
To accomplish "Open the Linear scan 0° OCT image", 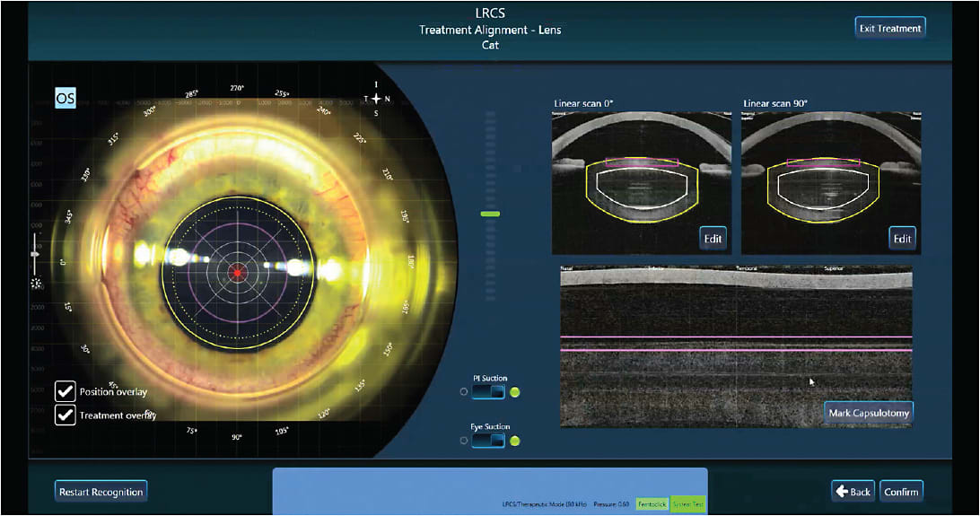I will 642,183.
